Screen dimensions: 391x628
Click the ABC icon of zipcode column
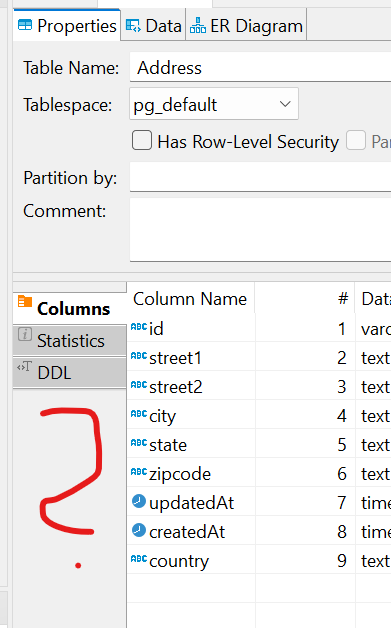pyautogui.click(x=139, y=472)
